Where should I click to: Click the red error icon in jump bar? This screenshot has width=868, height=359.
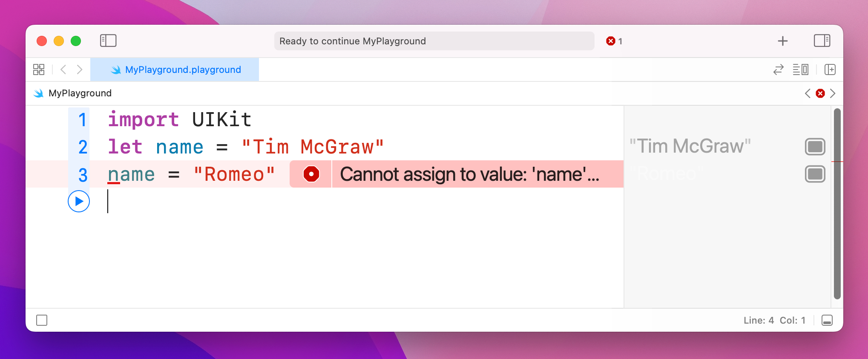click(820, 93)
